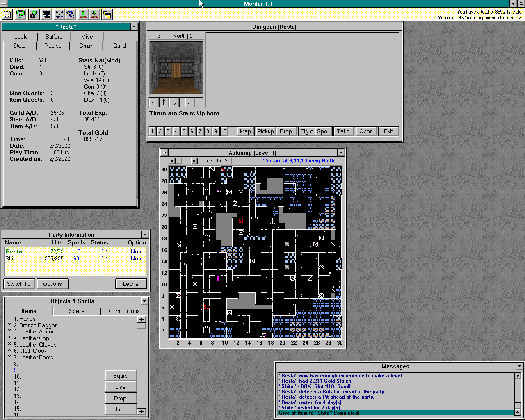The height and width of the screenshot is (420, 525).
Task: Click the Drop button beside the items list
Action: click(x=120, y=398)
